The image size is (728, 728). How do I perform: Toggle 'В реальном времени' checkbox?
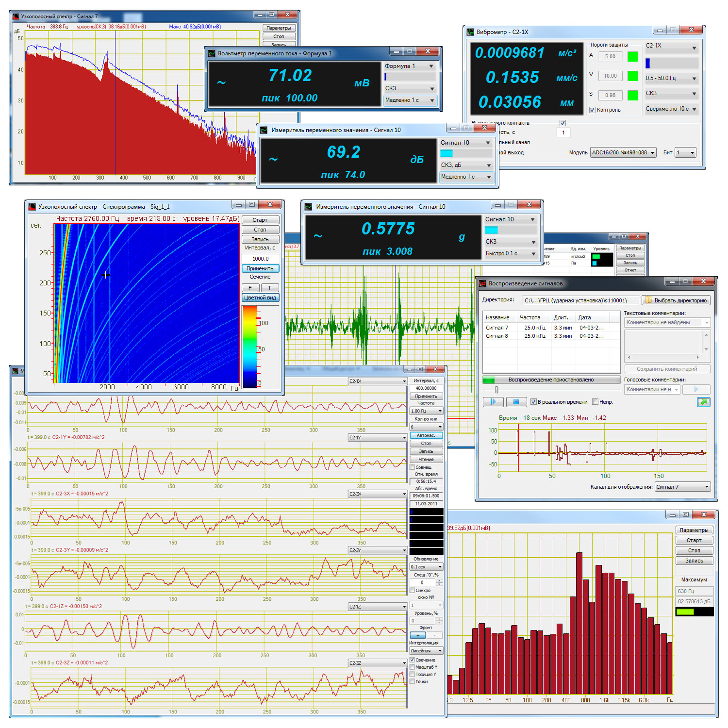click(533, 402)
